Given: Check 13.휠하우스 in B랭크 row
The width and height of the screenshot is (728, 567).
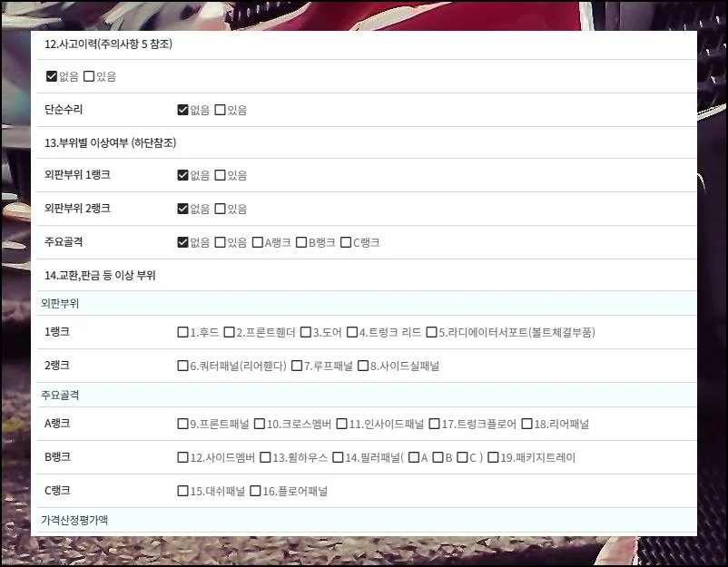Looking at the screenshot, I should [x=265, y=457].
